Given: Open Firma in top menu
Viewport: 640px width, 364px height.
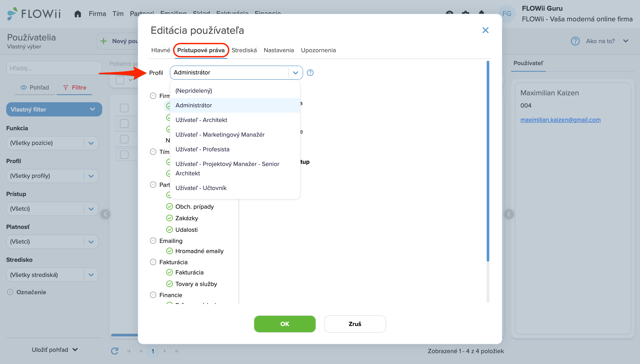Looking at the screenshot, I should click(x=97, y=14).
